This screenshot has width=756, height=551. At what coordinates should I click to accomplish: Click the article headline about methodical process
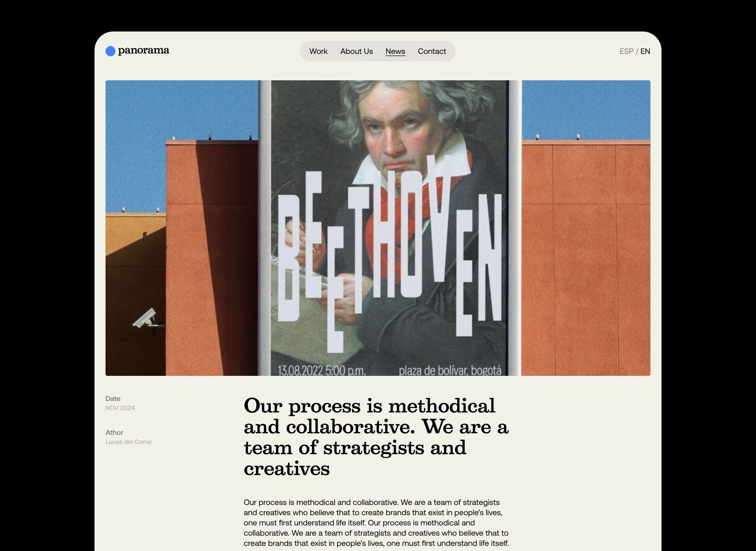[x=376, y=437]
